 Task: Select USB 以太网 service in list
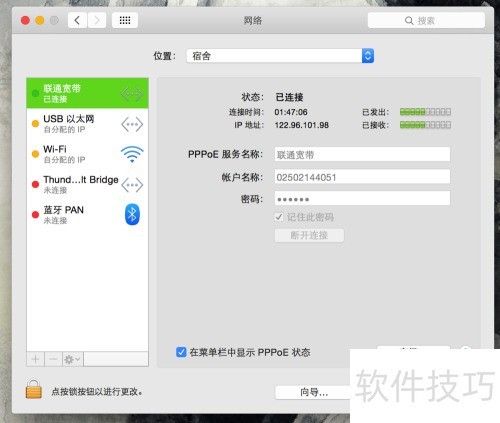(87, 124)
